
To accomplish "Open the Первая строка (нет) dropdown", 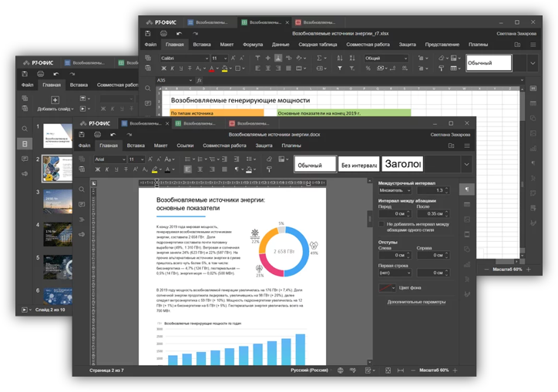I will (395, 273).
